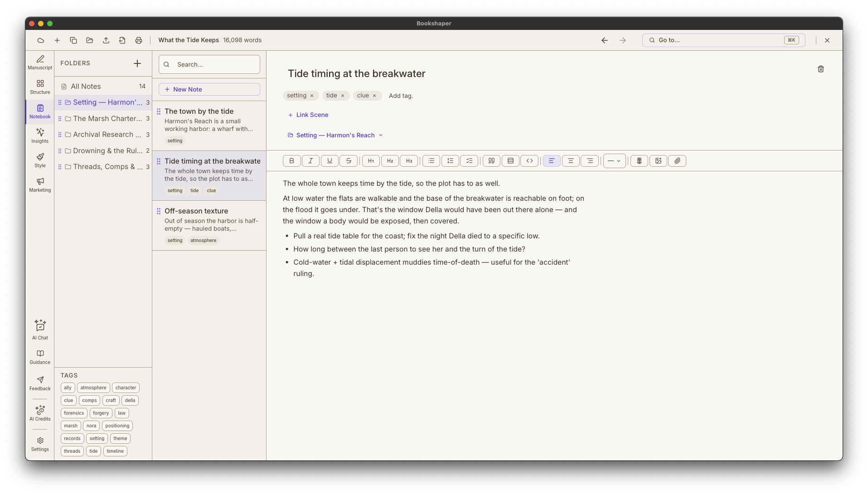The image size is (868, 494).
Task: Open note The town by the tide
Action: coord(209,126)
